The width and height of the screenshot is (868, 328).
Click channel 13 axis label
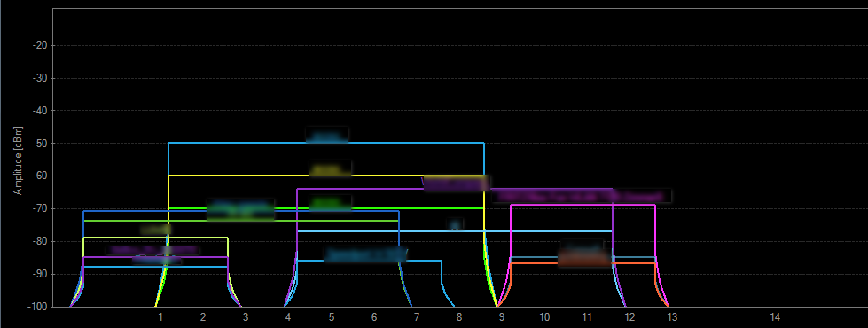(672, 317)
